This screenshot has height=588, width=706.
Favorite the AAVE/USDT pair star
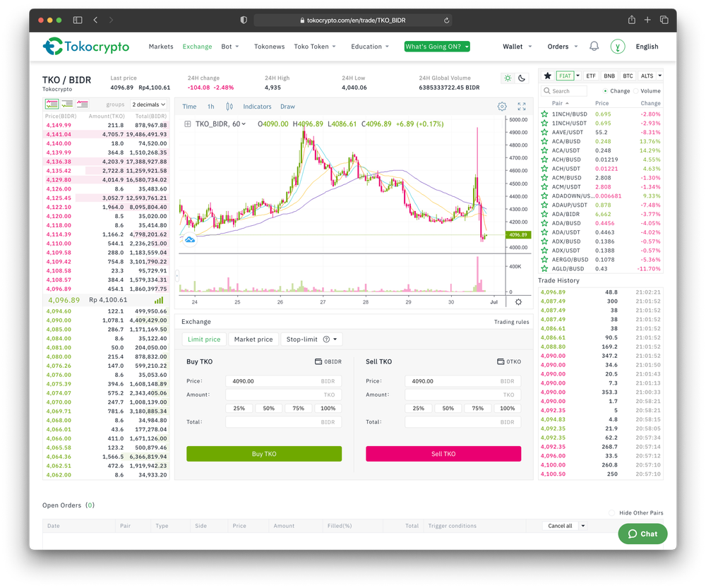click(544, 133)
